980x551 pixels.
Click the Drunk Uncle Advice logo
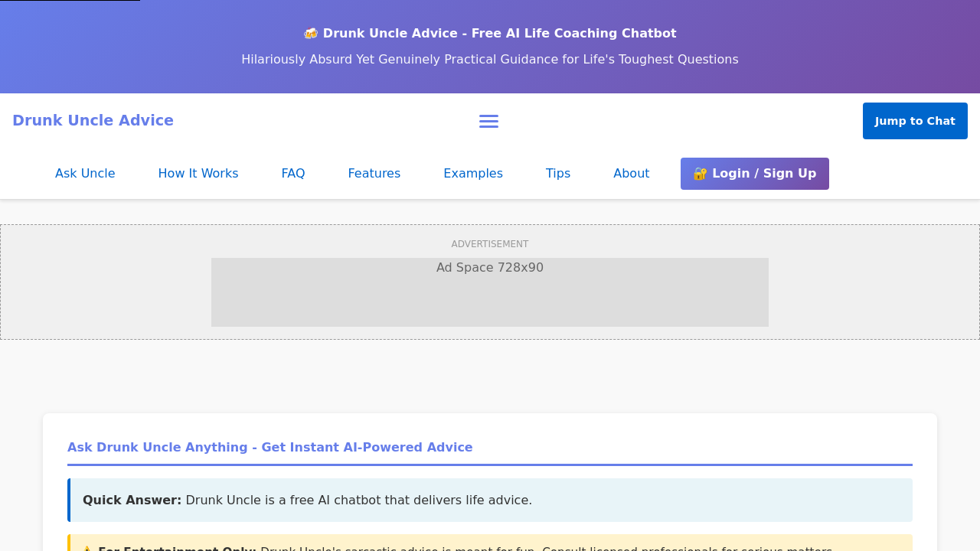pyautogui.click(x=93, y=120)
